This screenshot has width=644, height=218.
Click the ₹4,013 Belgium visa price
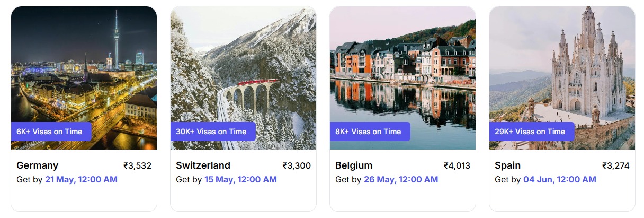pos(457,166)
